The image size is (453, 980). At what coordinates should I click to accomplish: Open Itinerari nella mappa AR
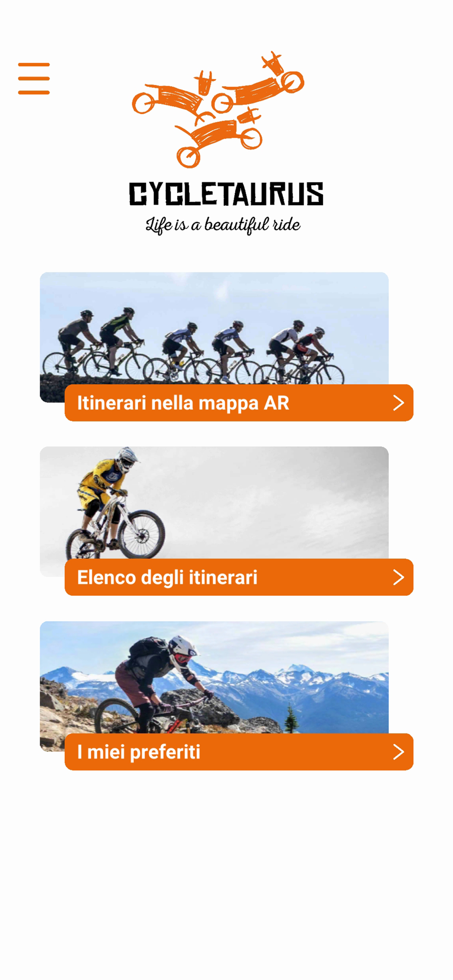coord(239,403)
